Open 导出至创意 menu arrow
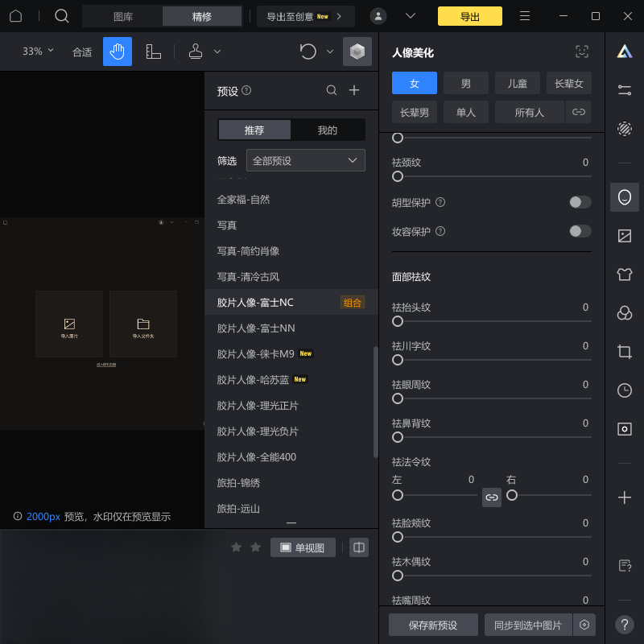644x644 pixels. click(x=339, y=16)
